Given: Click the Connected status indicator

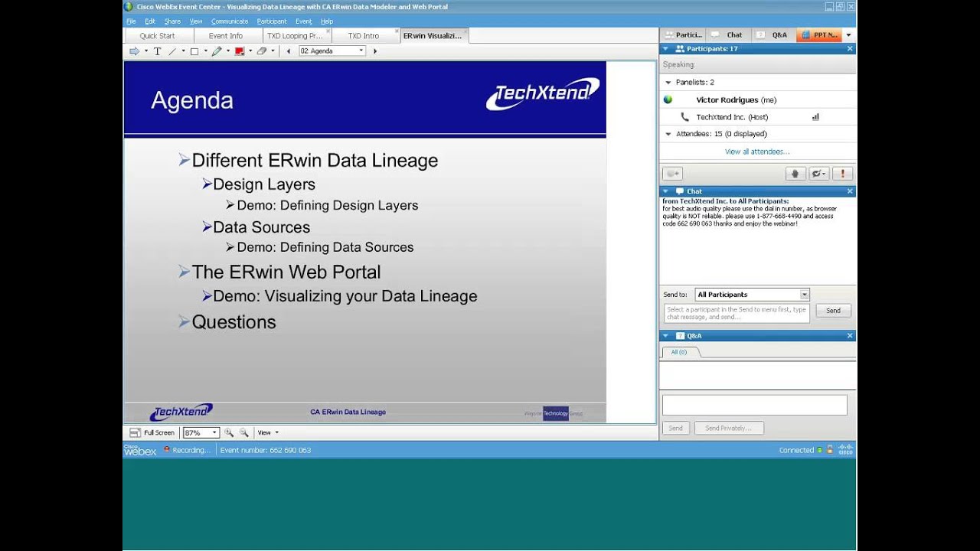Looking at the screenshot, I should [x=801, y=450].
